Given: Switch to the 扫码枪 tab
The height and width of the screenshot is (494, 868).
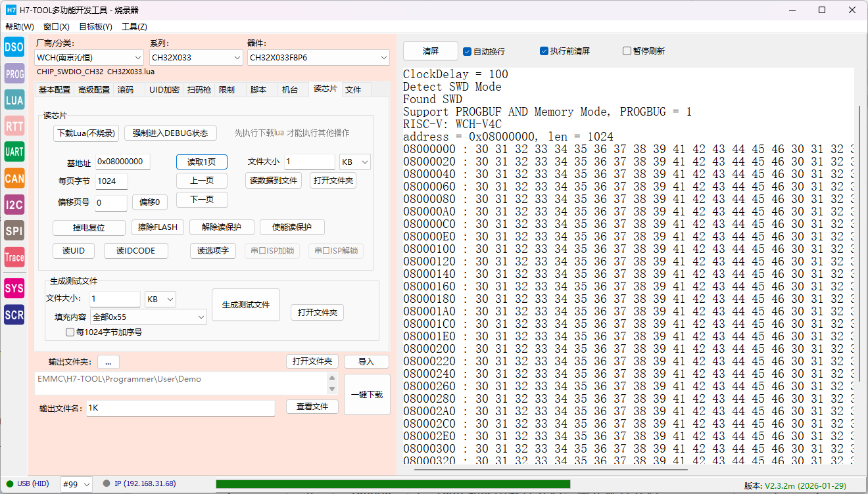Looking at the screenshot, I should tap(199, 90).
